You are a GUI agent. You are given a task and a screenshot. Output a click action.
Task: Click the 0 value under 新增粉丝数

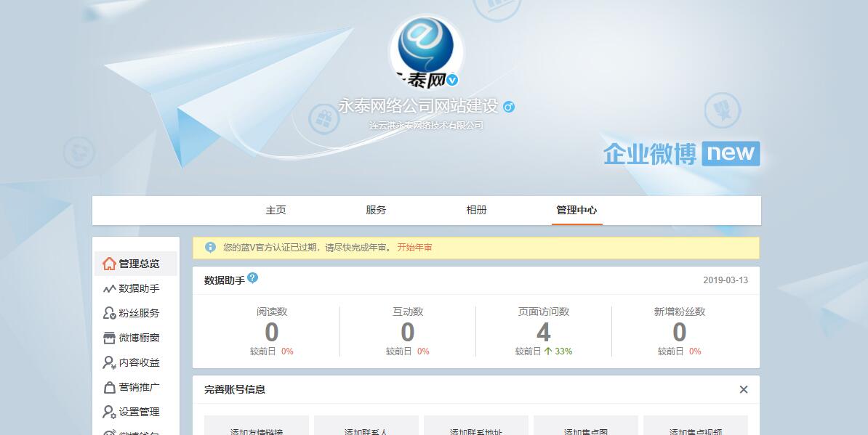(680, 332)
